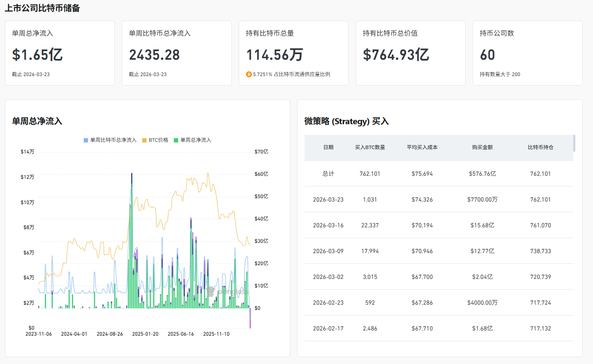Sort by 买入BTC数量 column header

[x=370, y=147]
